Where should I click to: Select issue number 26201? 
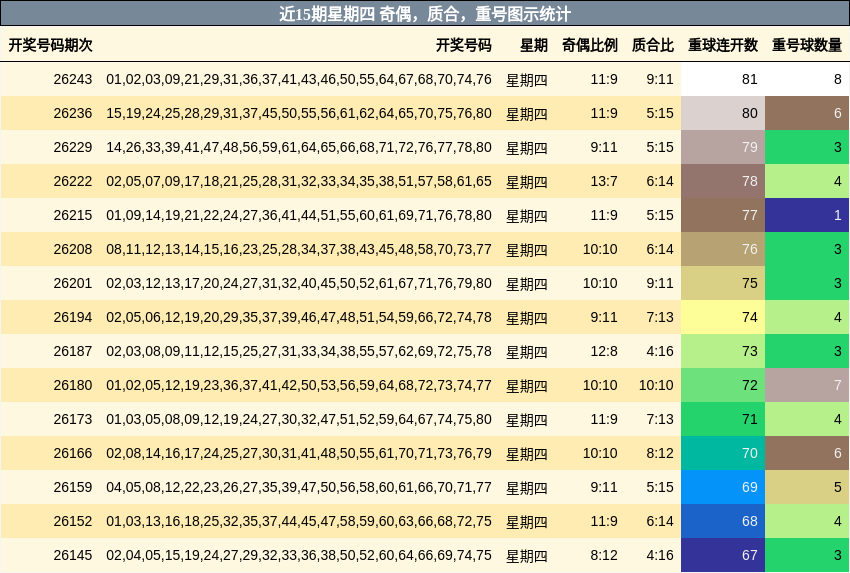[73, 284]
